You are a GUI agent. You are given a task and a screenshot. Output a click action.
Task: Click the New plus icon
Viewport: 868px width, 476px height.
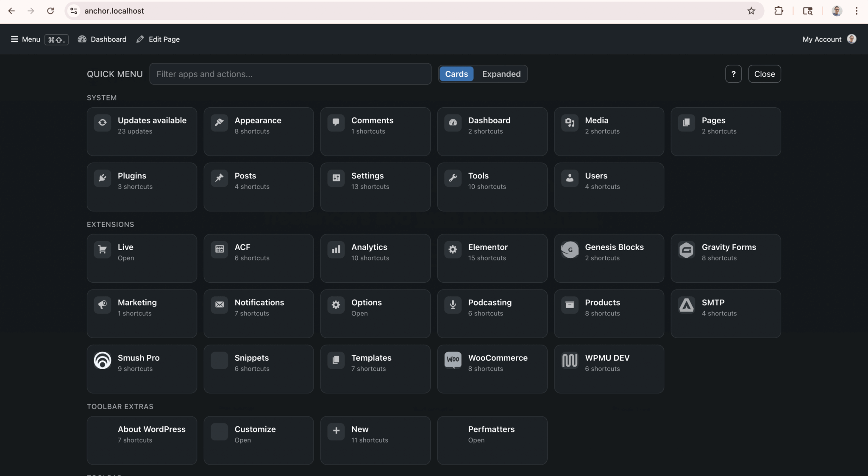point(336,431)
